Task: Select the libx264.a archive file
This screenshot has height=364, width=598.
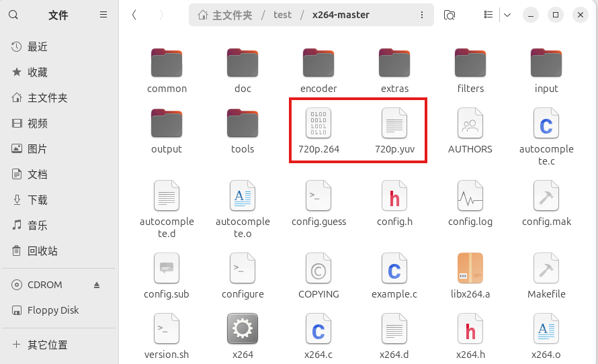Action: pos(470,276)
